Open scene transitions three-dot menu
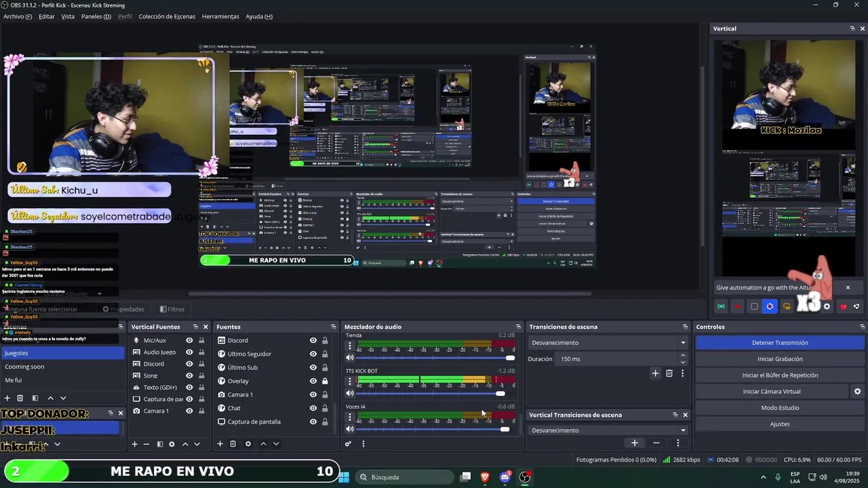Image resolution: width=868 pixels, height=488 pixels. pyautogui.click(x=682, y=373)
